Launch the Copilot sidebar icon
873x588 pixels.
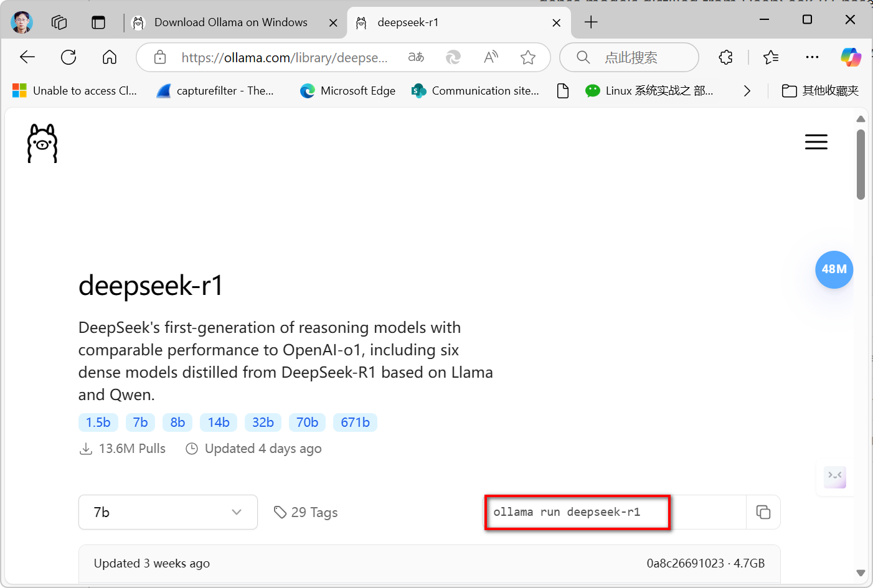(x=851, y=57)
